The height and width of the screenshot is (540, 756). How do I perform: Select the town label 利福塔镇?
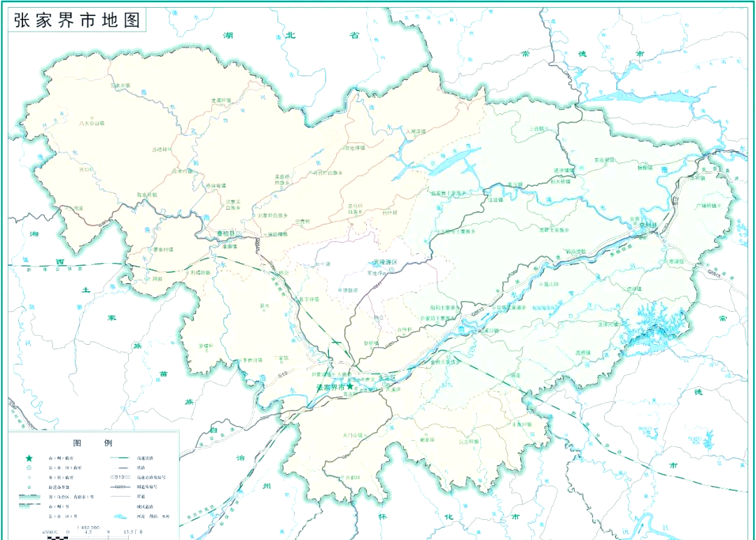(201, 273)
